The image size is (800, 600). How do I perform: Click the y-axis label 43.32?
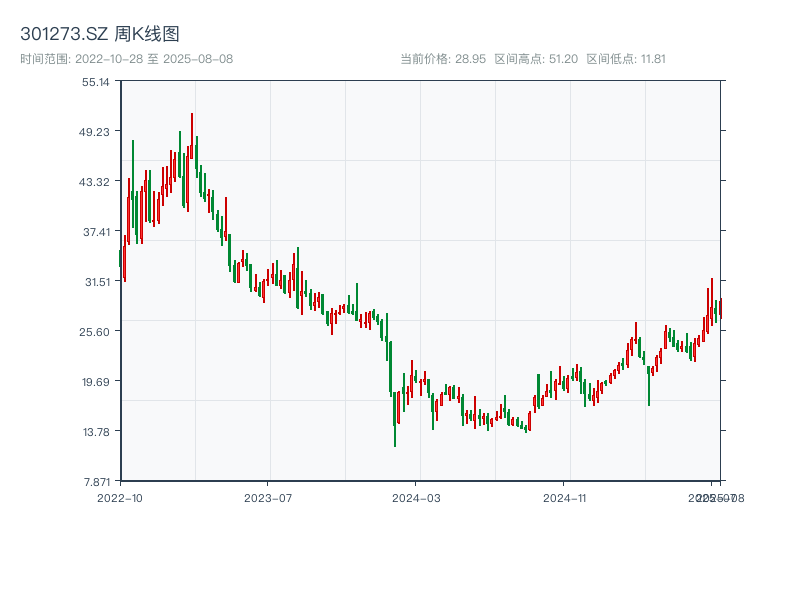94,182
